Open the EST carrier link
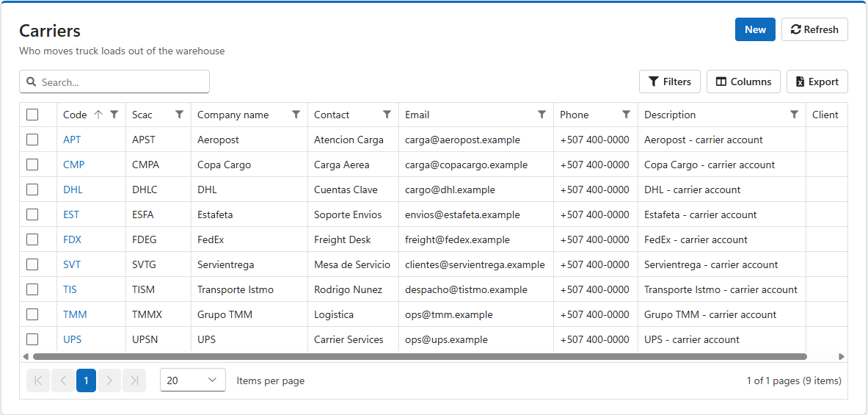 pos(71,214)
